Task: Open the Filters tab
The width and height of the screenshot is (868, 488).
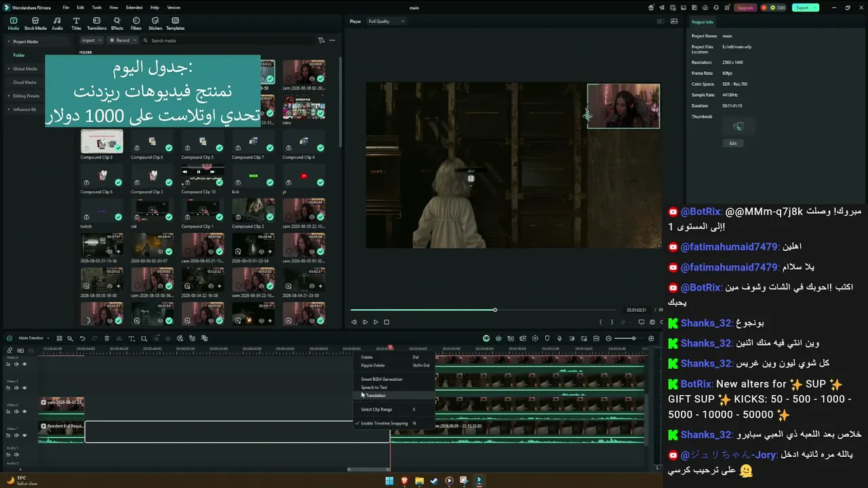Action: pyautogui.click(x=136, y=23)
